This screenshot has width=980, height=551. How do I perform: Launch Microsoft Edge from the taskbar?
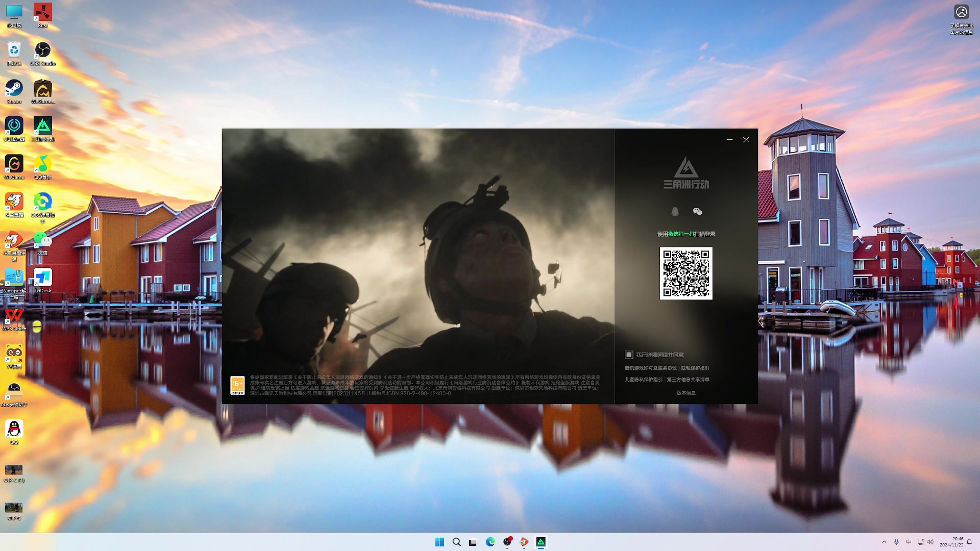(490, 542)
